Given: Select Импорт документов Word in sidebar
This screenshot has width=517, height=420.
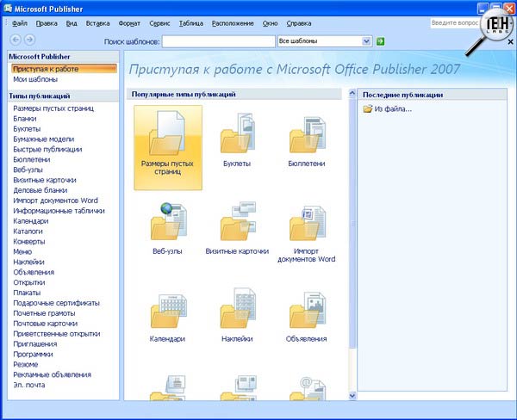Looking at the screenshot, I should point(55,201).
